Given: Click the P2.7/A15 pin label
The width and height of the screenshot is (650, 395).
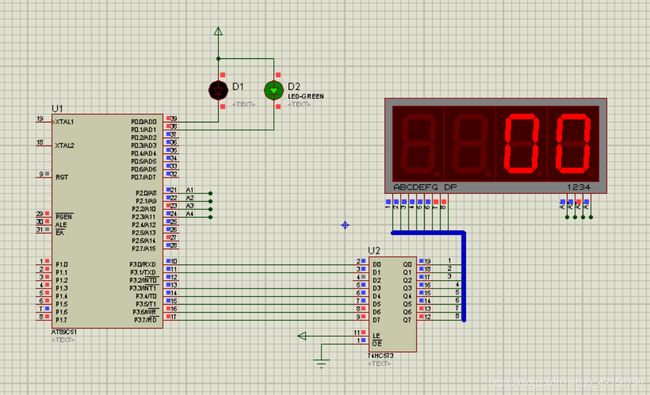Looking at the screenshot, I should click(x=144, y=249).
